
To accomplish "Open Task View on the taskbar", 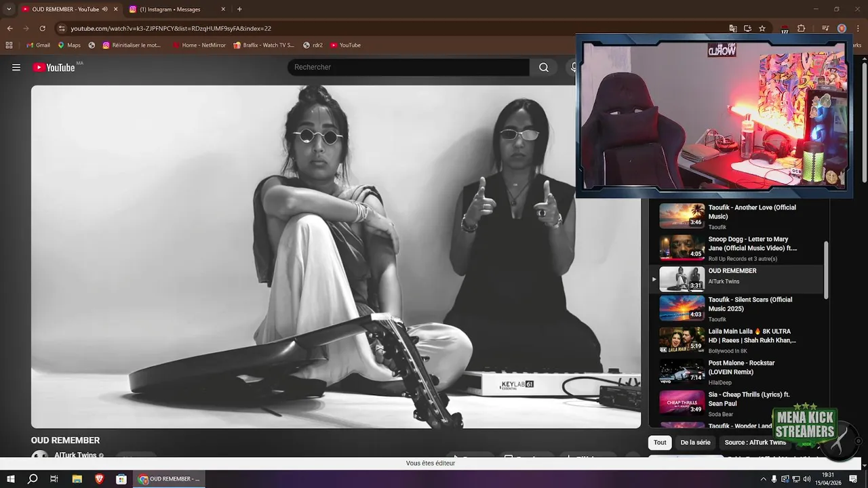I will [x=54, y=479].
